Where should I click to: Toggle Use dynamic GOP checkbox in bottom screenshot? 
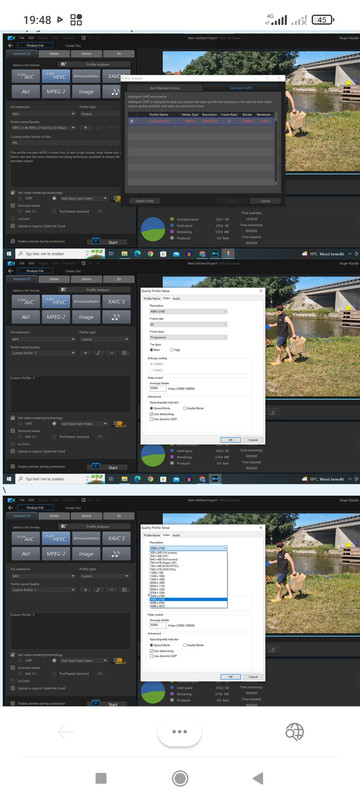click(x=151, y=656)
